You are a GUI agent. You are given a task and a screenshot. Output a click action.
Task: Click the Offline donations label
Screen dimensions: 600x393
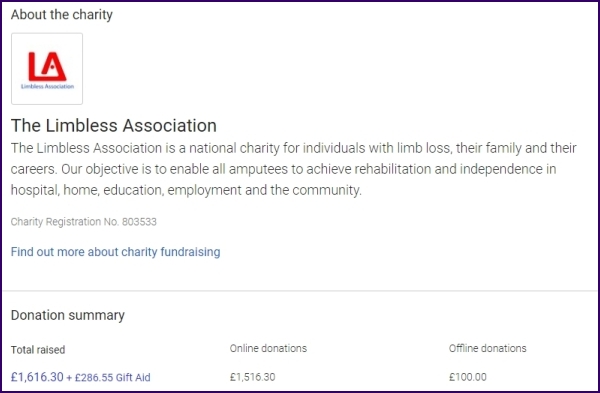[x=488, y=348]
